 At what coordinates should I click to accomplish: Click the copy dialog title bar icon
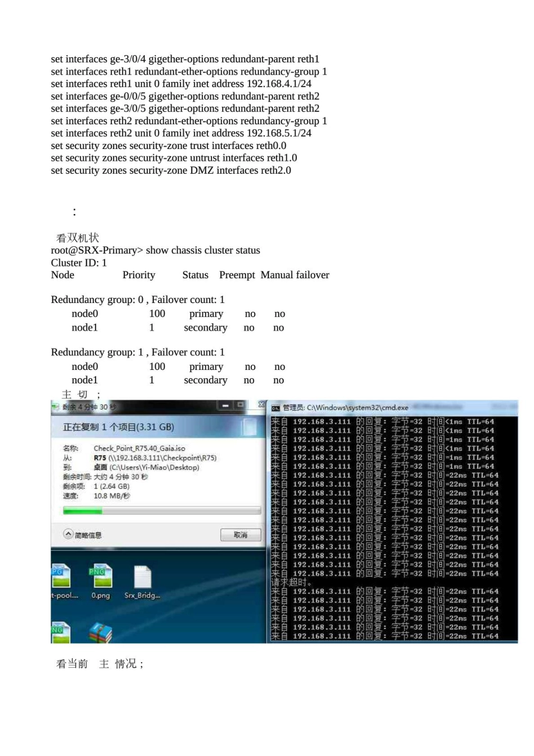coord(55,406)
